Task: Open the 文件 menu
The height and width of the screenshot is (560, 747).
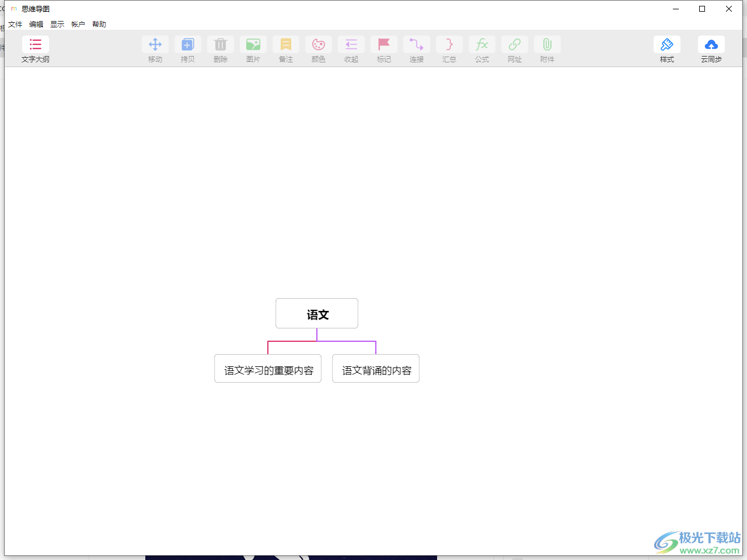Action: [x=15, y=24]
